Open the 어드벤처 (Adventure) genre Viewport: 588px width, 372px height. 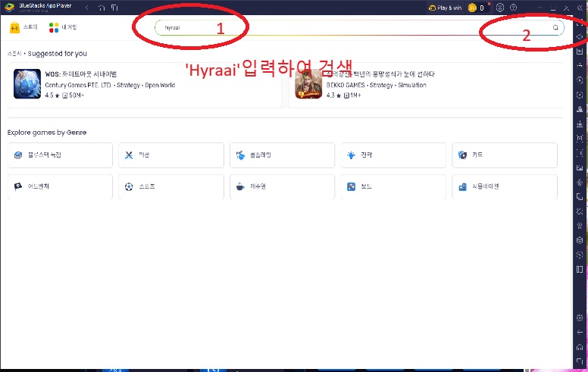[60, 186]
